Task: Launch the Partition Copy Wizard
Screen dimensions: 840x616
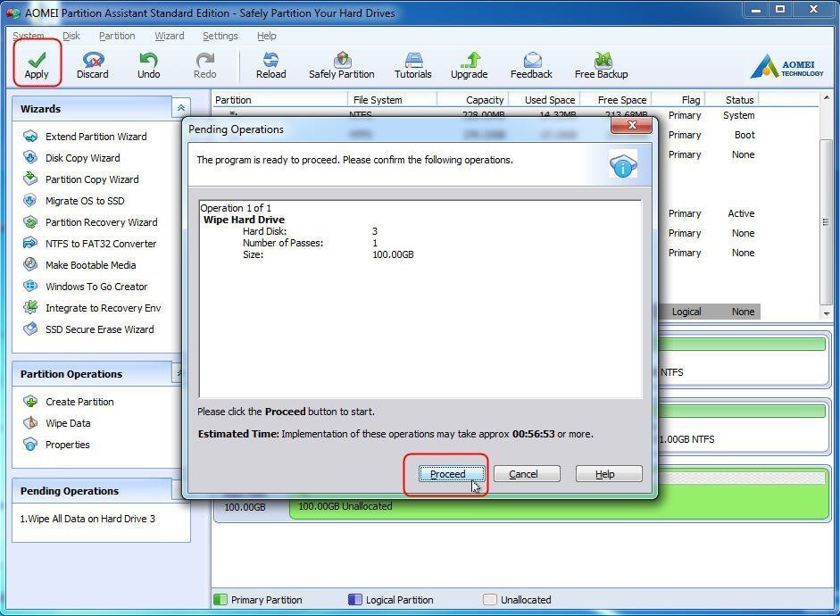Action: click(81, 179)
